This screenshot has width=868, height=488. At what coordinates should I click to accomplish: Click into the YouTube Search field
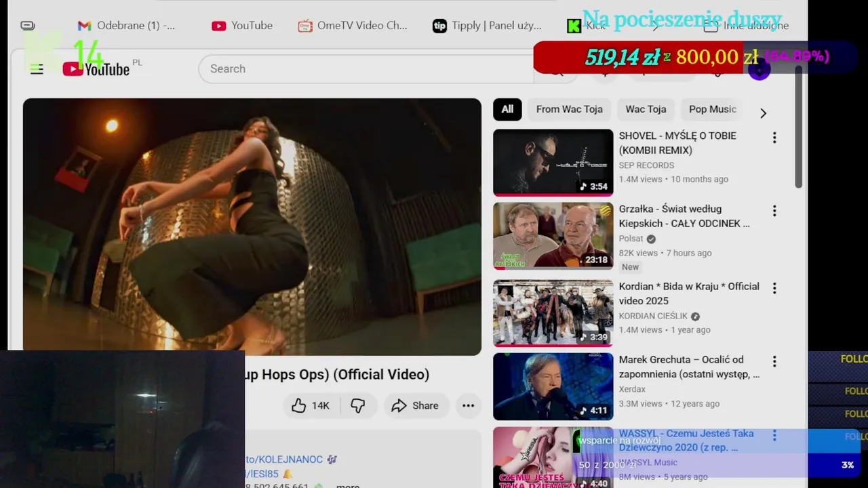click(x=366, y=69)
